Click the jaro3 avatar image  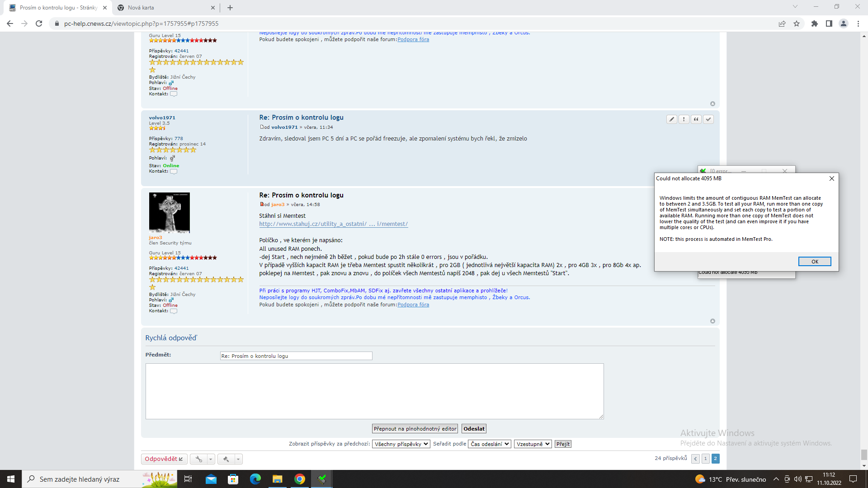[x=170, y=213]
